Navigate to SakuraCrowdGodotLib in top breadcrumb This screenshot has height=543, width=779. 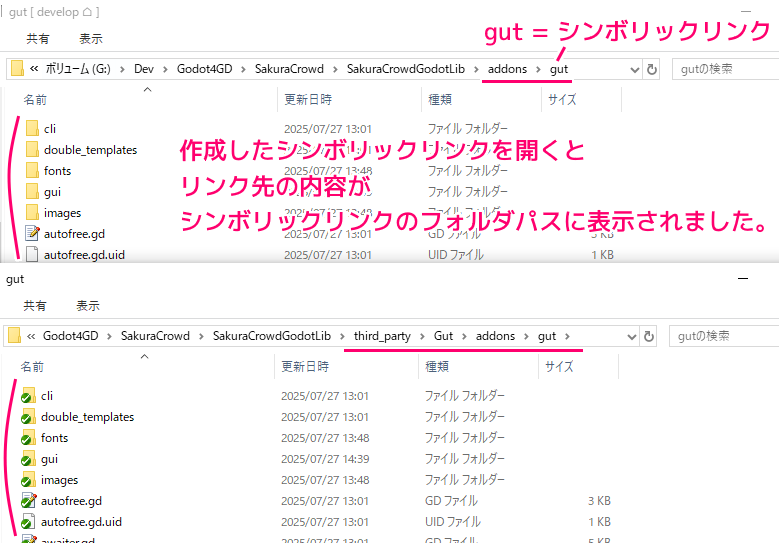(x=405, y=69)
